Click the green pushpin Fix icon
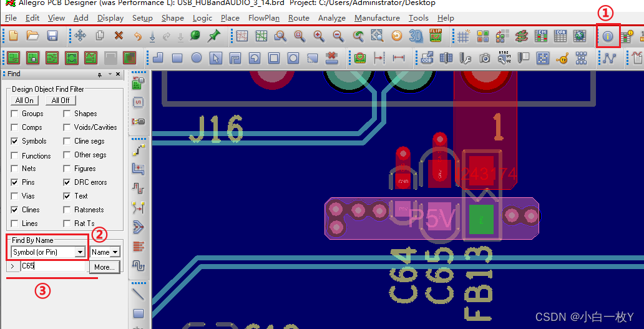Screen dimensions: 644x329 [x=213, y=36]
